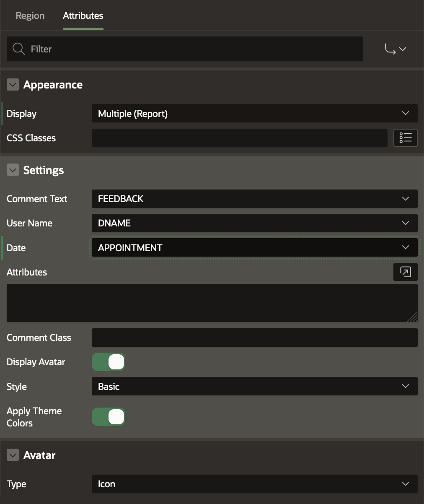Focus the CSS Classes text field
The width and height of the screenshot is (424, 504).
coord(239,138)
